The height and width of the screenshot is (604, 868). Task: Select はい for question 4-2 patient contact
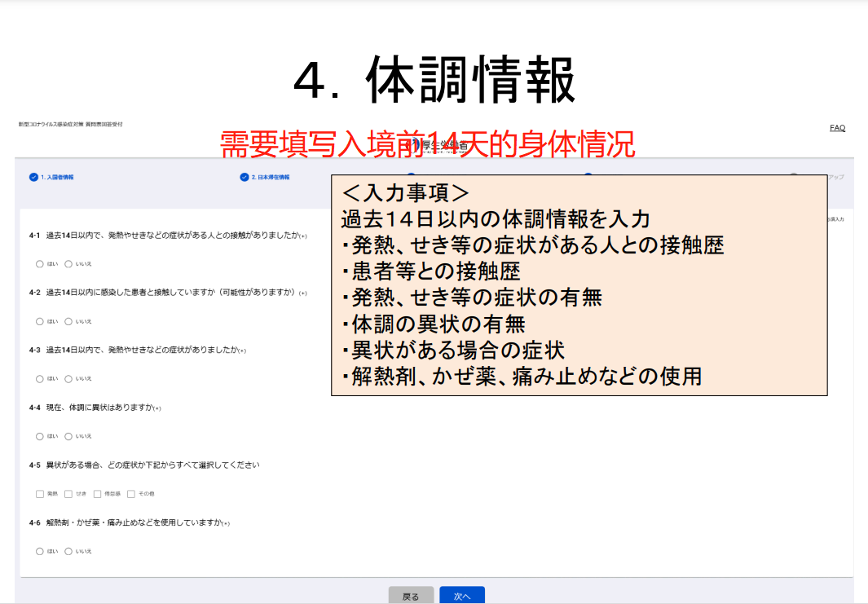(x=40, y=321)
